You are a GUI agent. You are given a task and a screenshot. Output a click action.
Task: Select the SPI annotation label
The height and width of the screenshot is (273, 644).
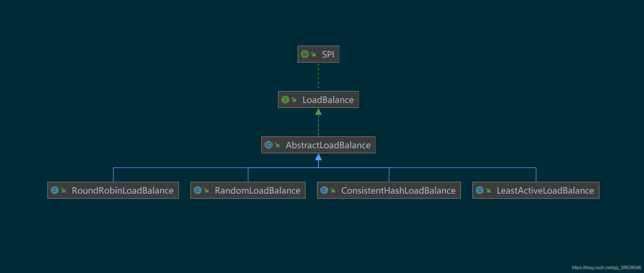pyautogui.click(x=328, y=54)
